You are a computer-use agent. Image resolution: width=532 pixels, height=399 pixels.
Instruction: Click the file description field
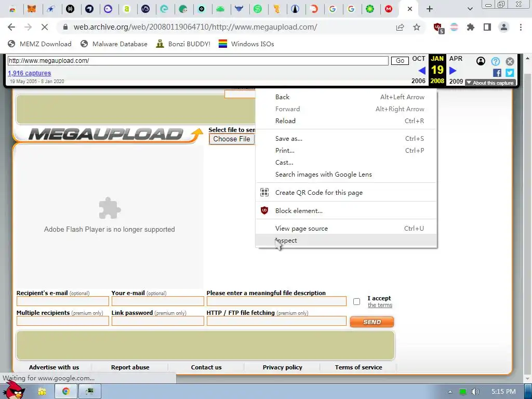coord(276,301)
